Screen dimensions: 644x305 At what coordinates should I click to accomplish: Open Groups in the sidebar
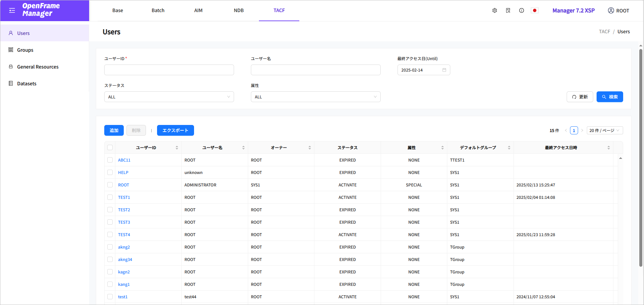[25, 50]
